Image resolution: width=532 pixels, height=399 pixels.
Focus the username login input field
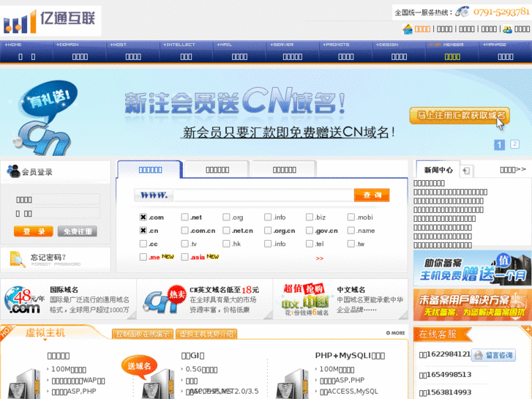click(66, 199)
